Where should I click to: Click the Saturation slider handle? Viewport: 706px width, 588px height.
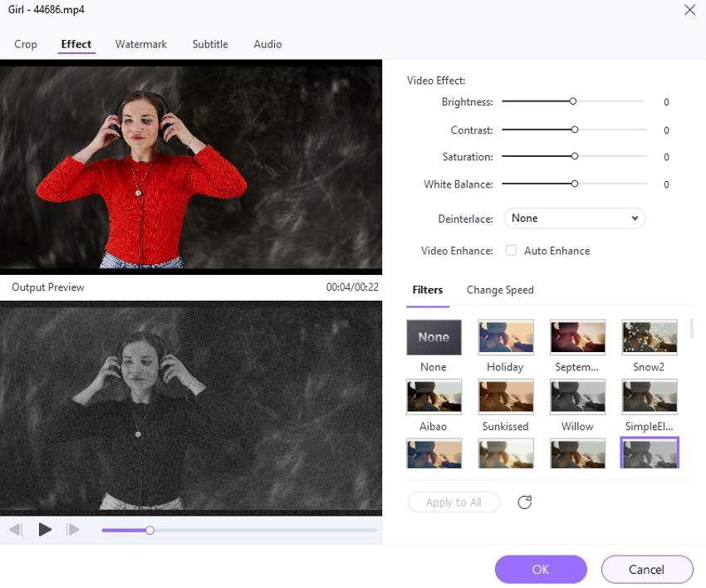pos(575,156)
